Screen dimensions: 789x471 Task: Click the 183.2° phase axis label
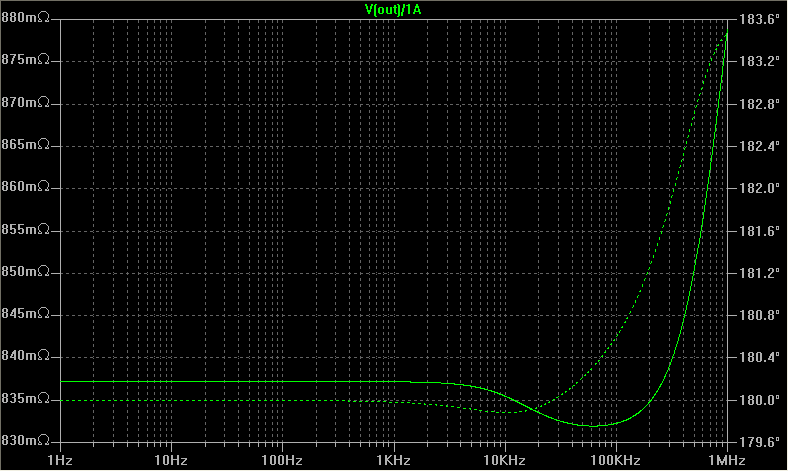tap(759, 61)
